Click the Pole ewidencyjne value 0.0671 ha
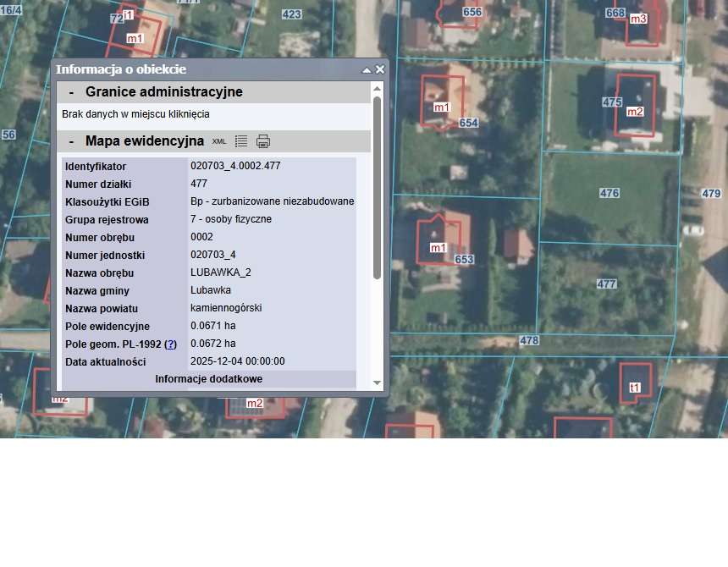 pyautogui.click(x=213, y=326)
